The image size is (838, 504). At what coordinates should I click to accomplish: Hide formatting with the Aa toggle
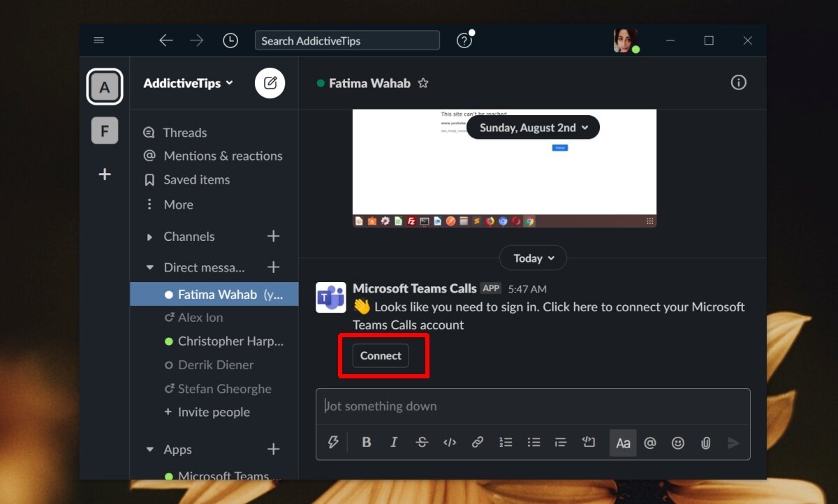pyautogui.click(x=623, y=442)
